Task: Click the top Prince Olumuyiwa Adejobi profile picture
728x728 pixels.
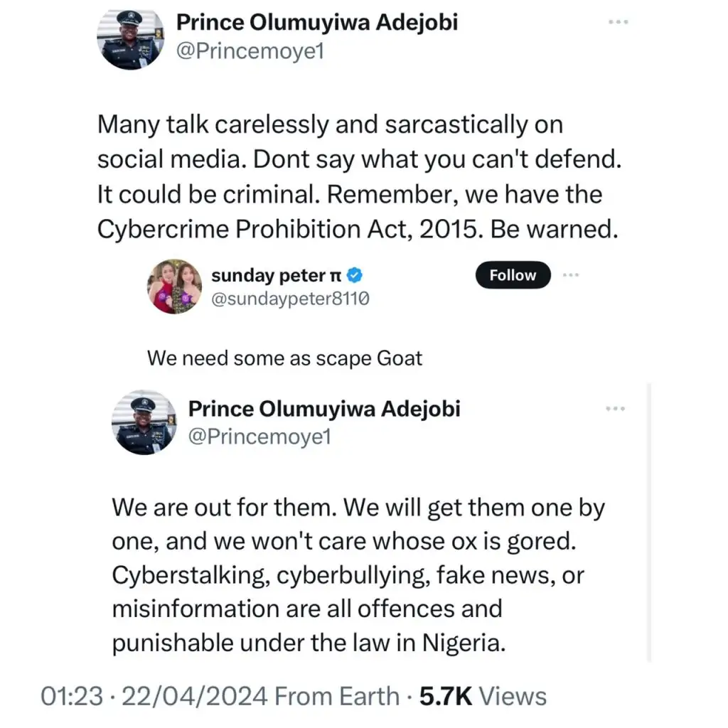Action: click(x=130, y=39)
